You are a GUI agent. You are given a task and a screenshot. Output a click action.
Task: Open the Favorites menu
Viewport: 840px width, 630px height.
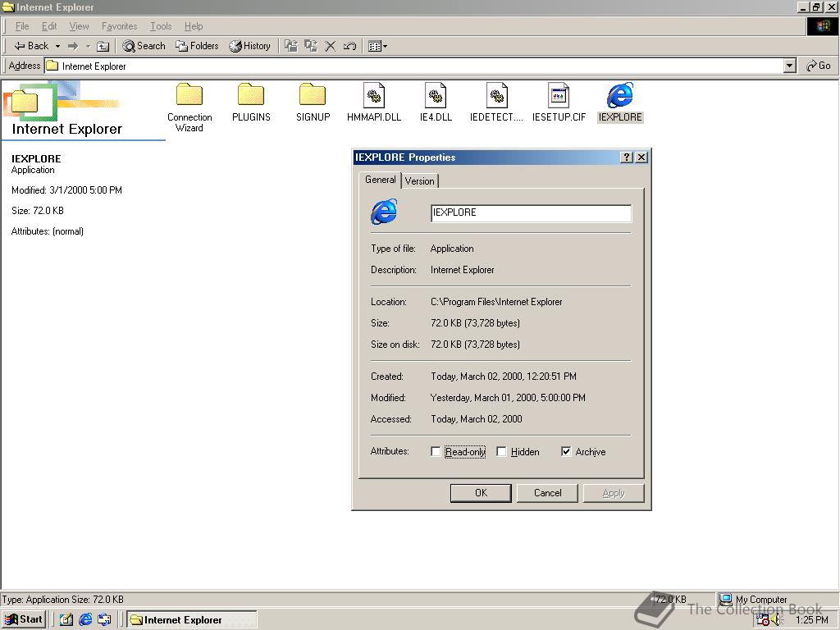pos(119,26)
